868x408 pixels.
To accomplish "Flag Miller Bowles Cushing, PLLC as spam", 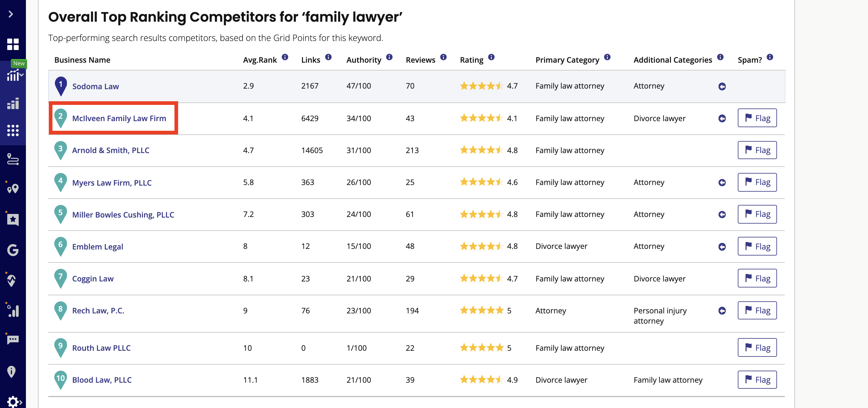I will (757, 214).
